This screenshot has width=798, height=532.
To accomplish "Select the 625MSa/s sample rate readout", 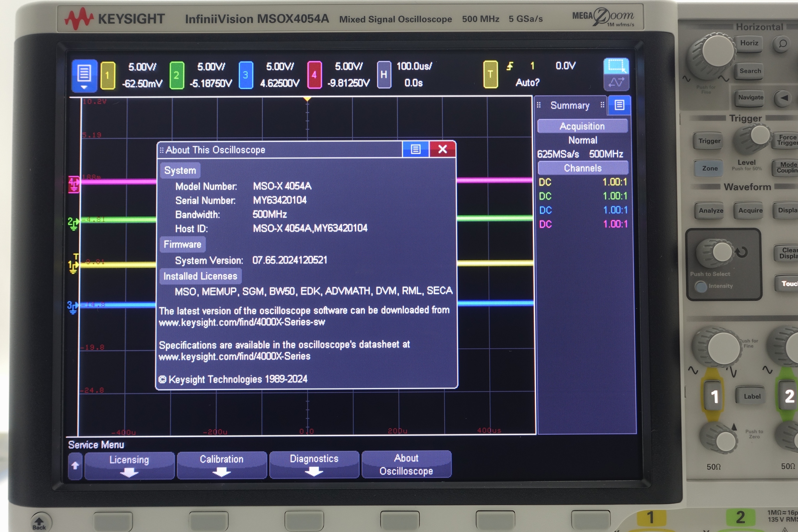I will click(x=558, y=154).
